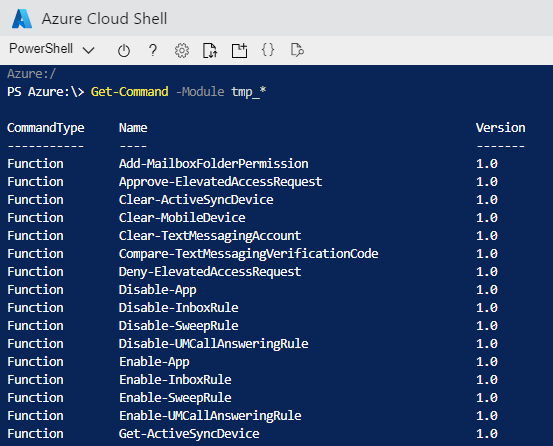Open the editor curly braces icon
The width and height of the screenshot is (553, 446).
tap(268, 50)
